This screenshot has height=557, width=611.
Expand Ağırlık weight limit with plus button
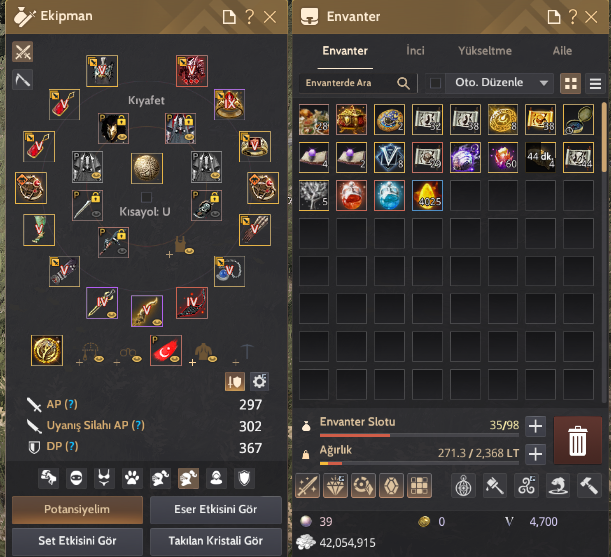[x=535, y=454]
